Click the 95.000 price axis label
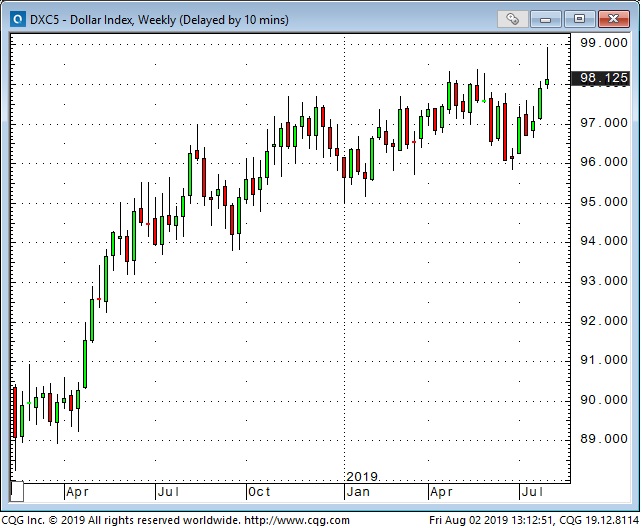642x528 pixels. [604, 202]
